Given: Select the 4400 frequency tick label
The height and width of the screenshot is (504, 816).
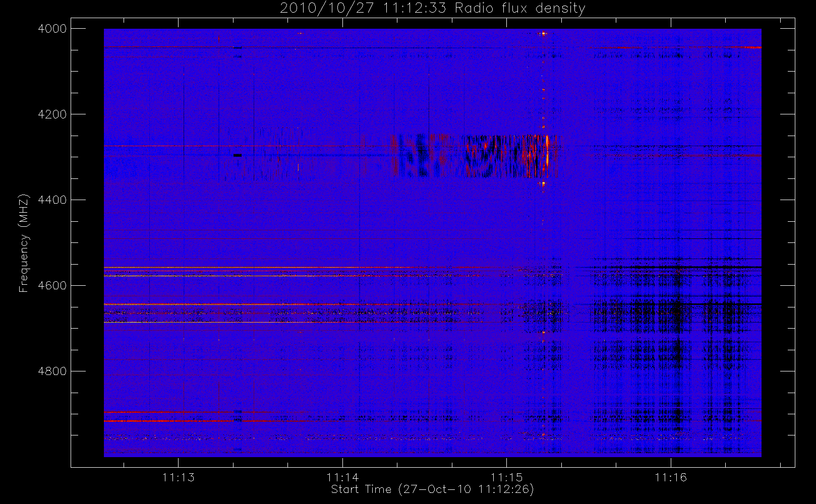Looking at the screenshot, I should click(x=52, y=200).
